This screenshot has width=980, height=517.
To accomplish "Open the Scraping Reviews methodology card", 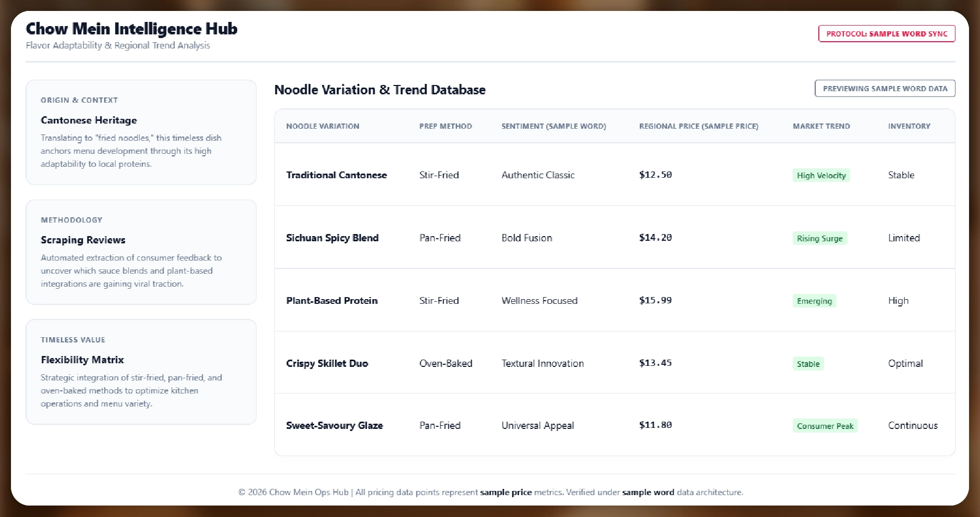I will click(x=141, y=252).
